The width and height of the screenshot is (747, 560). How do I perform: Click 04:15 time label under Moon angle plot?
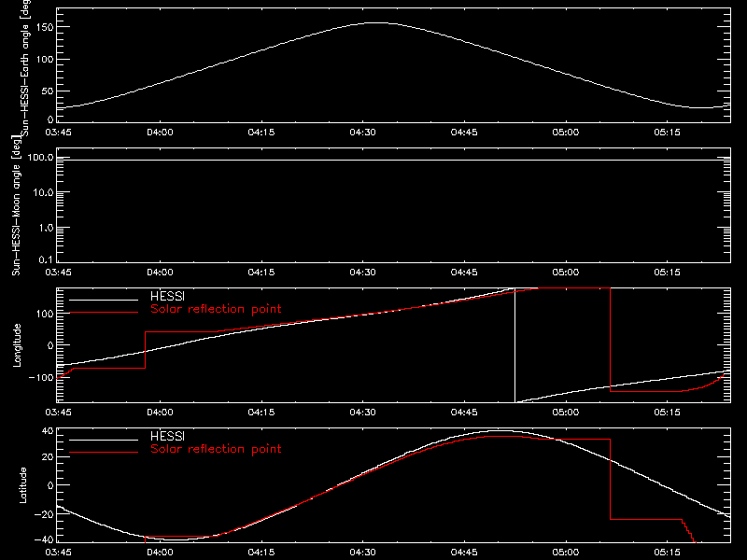point(261,273)
